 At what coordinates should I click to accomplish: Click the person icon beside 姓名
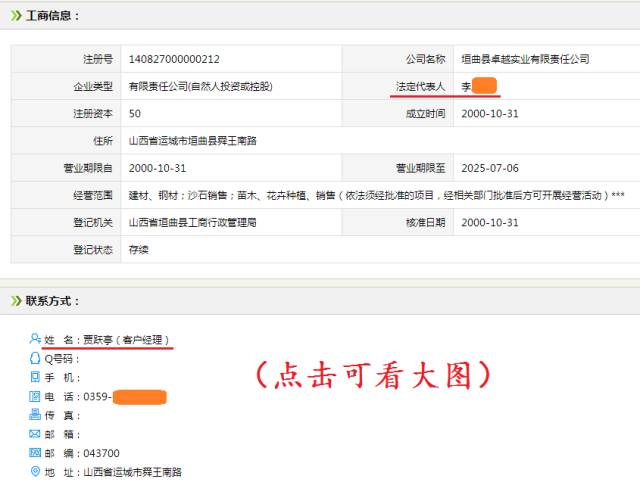pyautogui.click(x=36, y=340)
